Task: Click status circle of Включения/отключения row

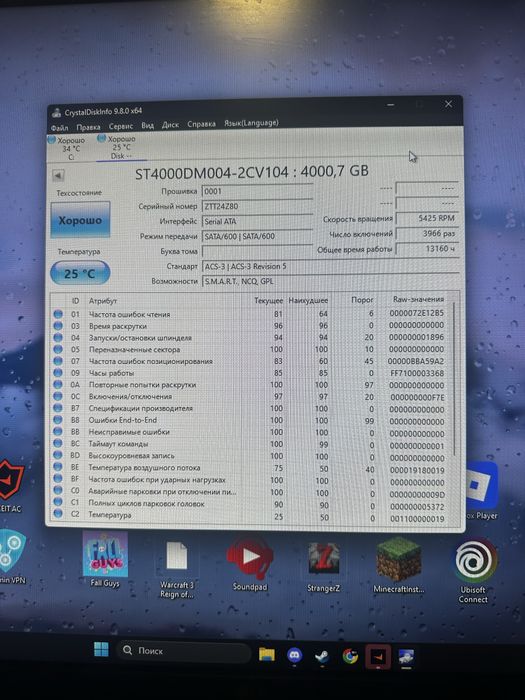Action: 58,396
